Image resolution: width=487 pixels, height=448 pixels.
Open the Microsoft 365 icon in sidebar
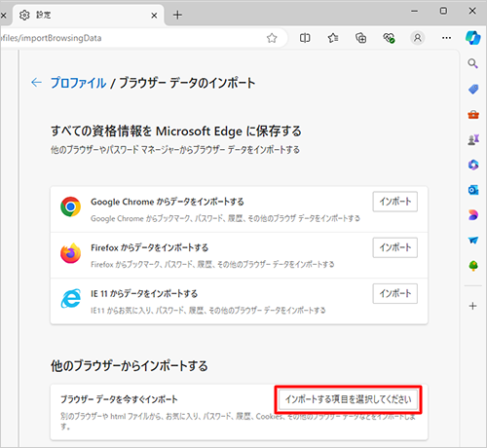pyautogui.click(x=473, y=165)
